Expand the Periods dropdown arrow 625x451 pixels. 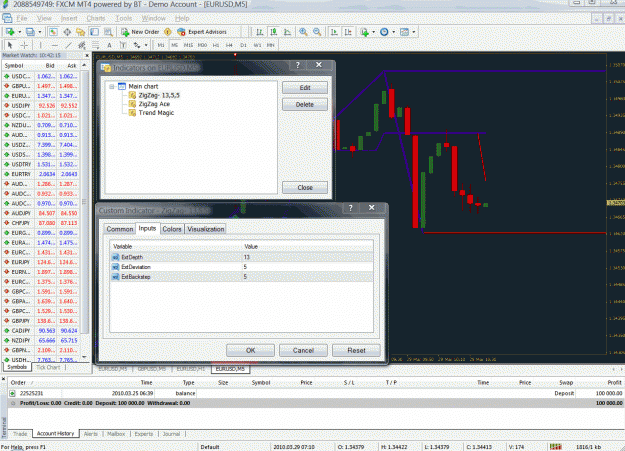pos(393,32)
